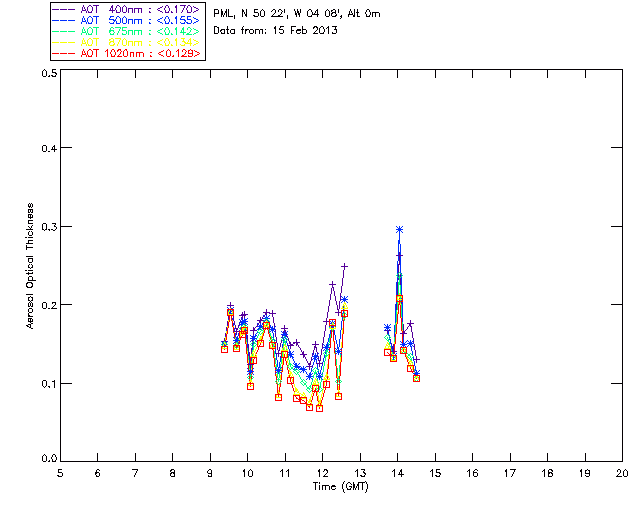Click the last red square marker near 14.5 GMT

coord(416,378)
